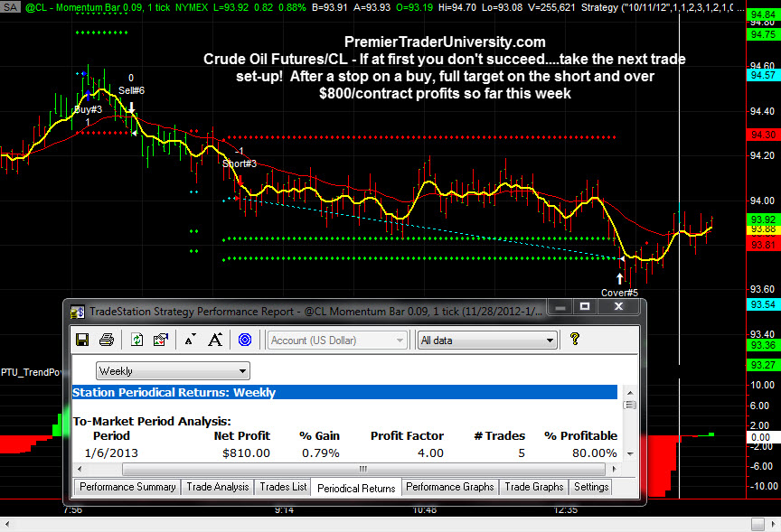Click the red 93.81 price axis label
This screenshot has height=532, width=781.
pos(763,245)
